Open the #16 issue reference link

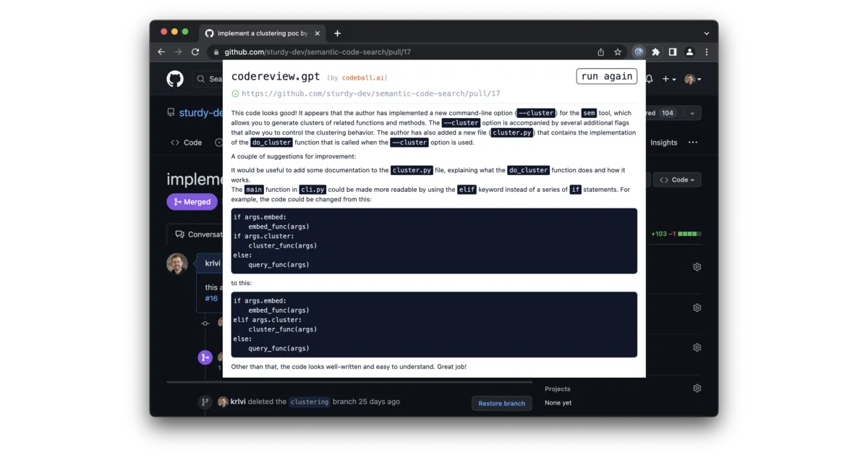[211, 298]
